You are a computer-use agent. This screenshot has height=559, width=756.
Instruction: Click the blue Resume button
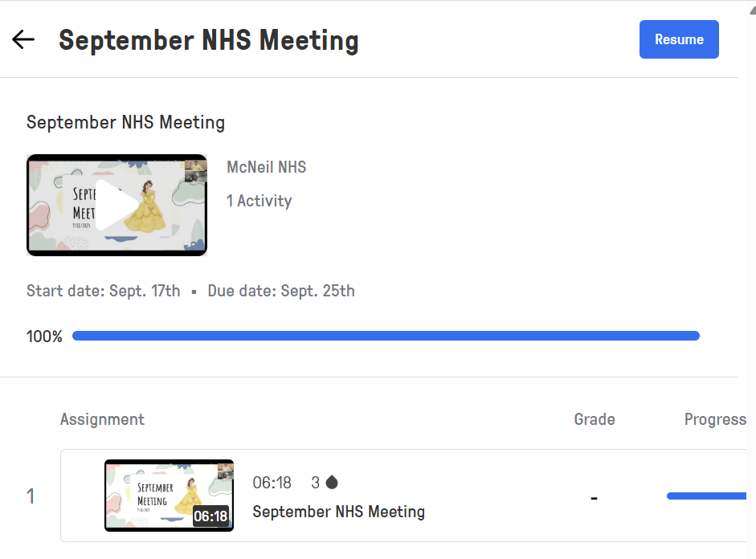point(679,39)
